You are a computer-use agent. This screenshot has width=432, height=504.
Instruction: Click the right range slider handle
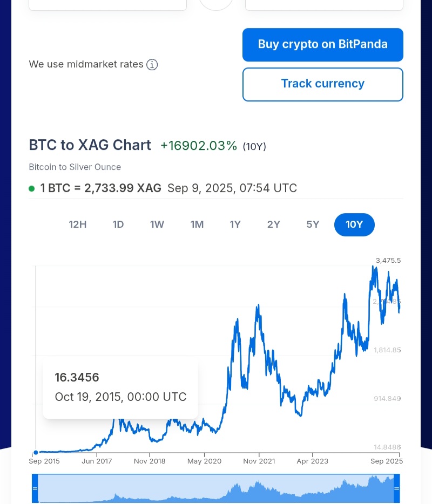(x=396, y=488)
